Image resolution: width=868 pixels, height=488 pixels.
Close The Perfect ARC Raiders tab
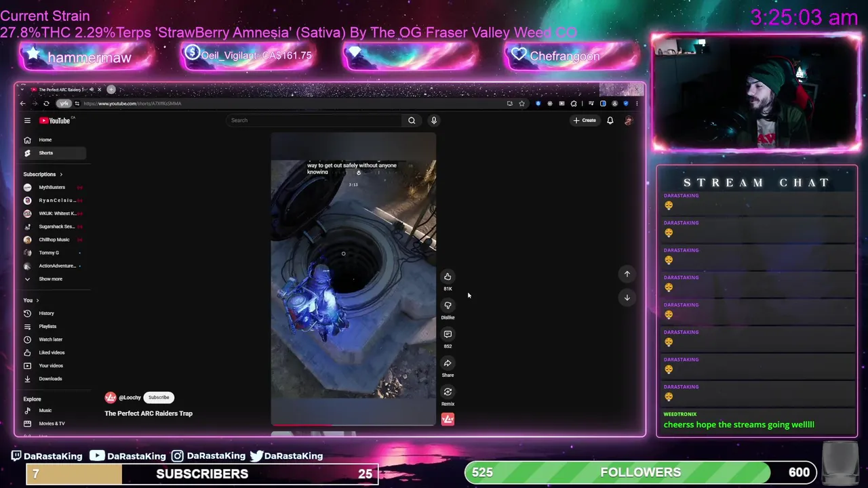[99, 89]
